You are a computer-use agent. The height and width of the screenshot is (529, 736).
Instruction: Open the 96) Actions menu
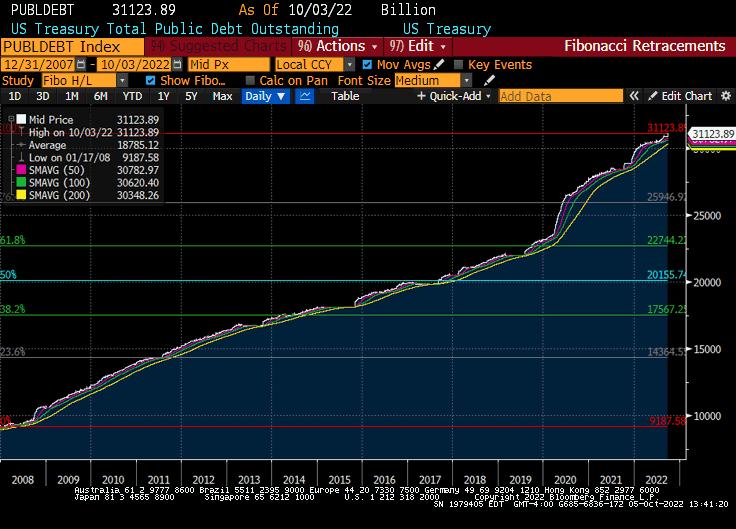pyautogui.click(x=337, y=46)
